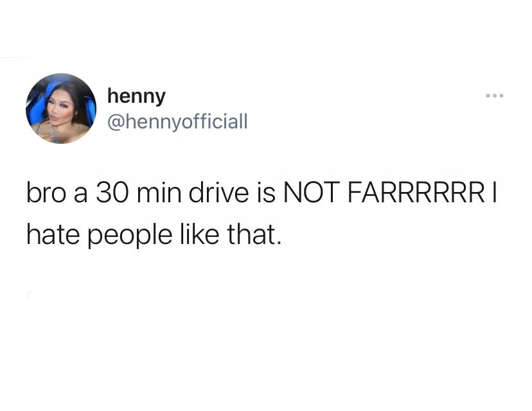This screenshot has height=411, width=532.
Task: Click the word drive in the tweet
Action: pyautogui.click(x=218, y=192)
